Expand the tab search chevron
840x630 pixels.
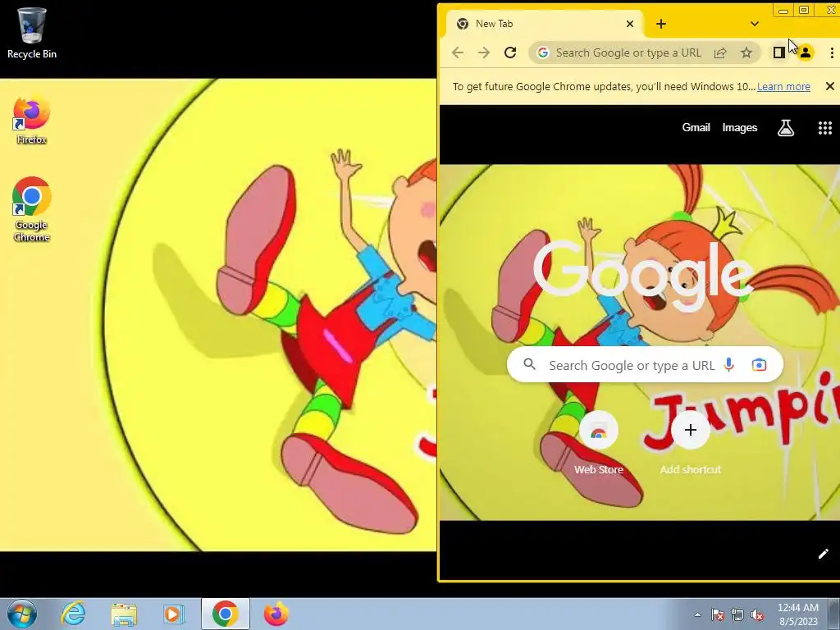(x=755, y=24)
